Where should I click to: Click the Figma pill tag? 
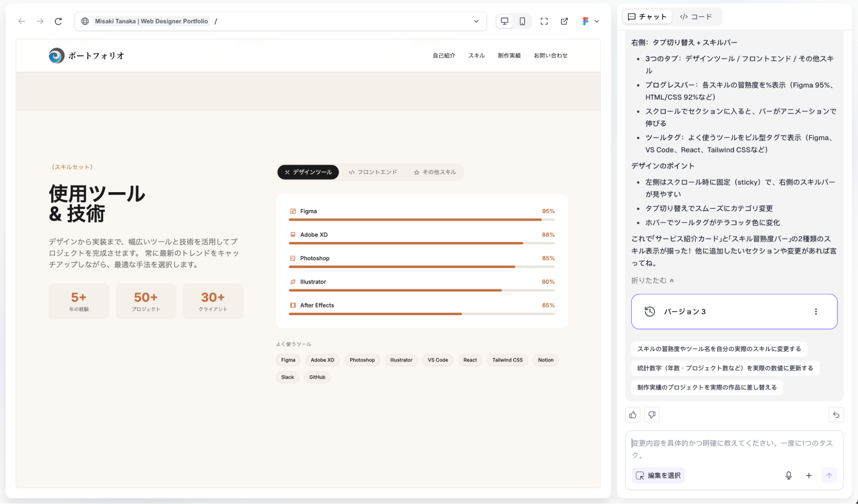point(288,360)
